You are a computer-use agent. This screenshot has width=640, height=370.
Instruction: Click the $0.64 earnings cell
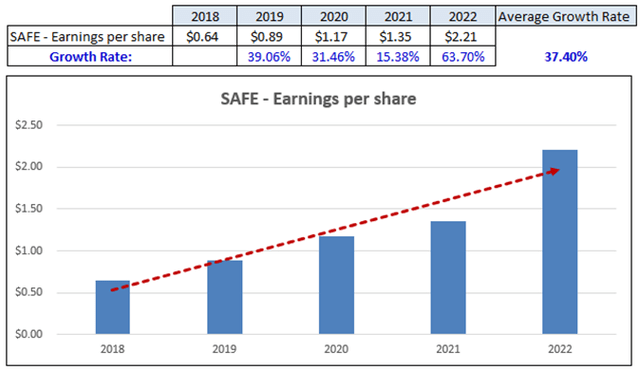point(204,36)
